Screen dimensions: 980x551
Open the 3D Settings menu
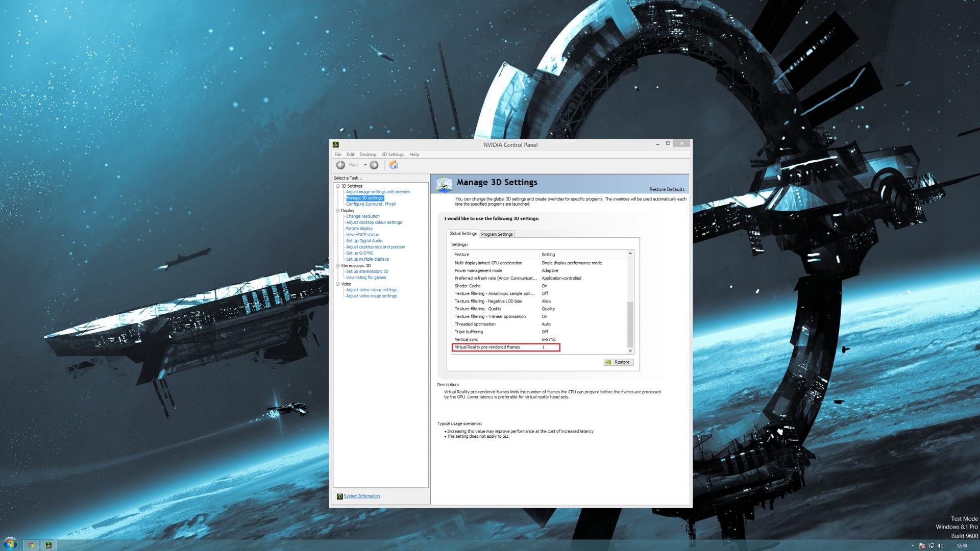point(393,155)
